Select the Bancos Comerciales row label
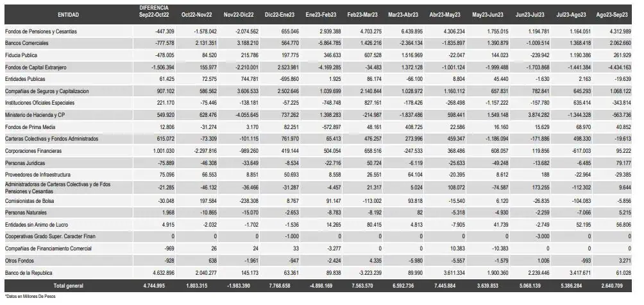 (27, 43)
